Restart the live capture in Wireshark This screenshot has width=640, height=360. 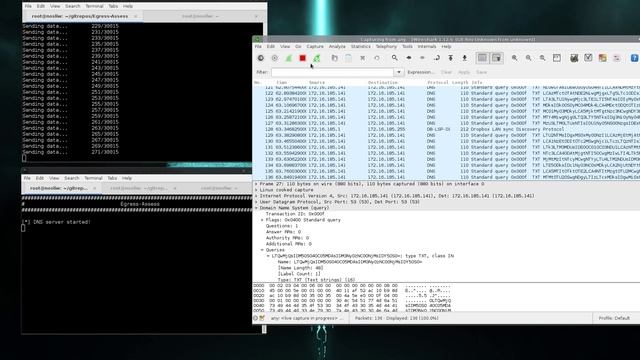tap(317, 58)
